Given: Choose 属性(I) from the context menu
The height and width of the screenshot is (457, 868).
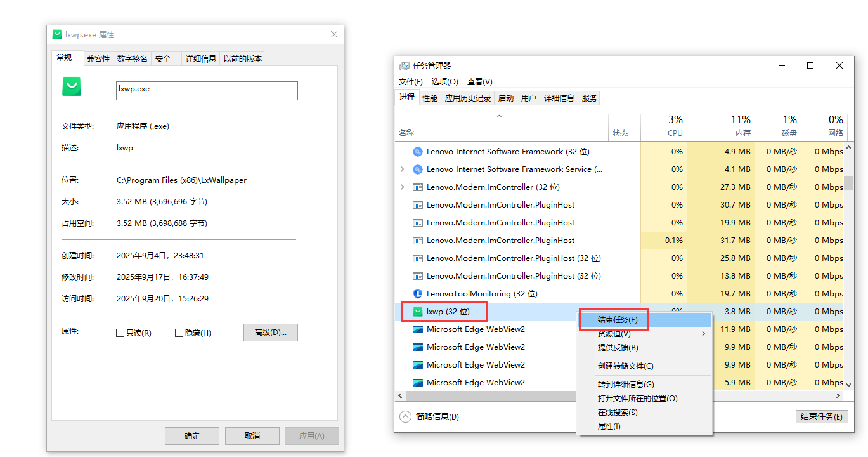Looking at the screenshot, I should (644, 427).
